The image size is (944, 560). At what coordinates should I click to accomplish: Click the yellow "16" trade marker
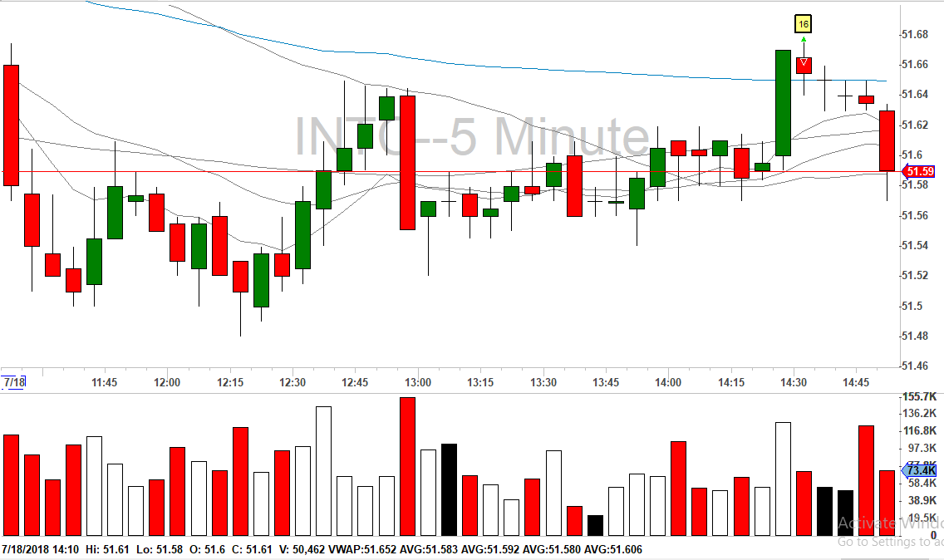pos(803,24)
